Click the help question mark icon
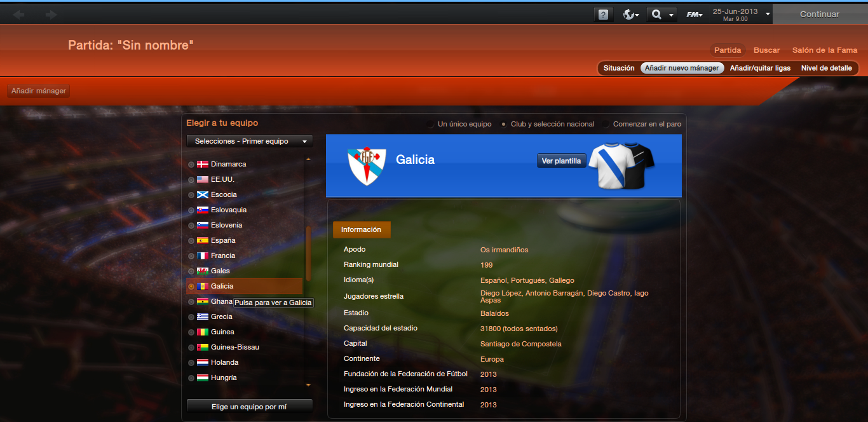Image resolution: width=868 pixels, height=422 pixels. pyautogui.click(x=603, y=15)
